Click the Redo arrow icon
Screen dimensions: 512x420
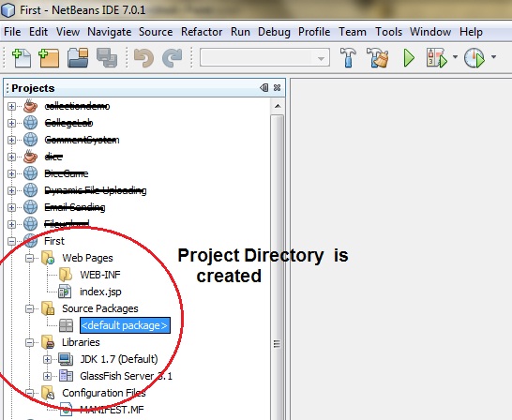coord(173,58)
